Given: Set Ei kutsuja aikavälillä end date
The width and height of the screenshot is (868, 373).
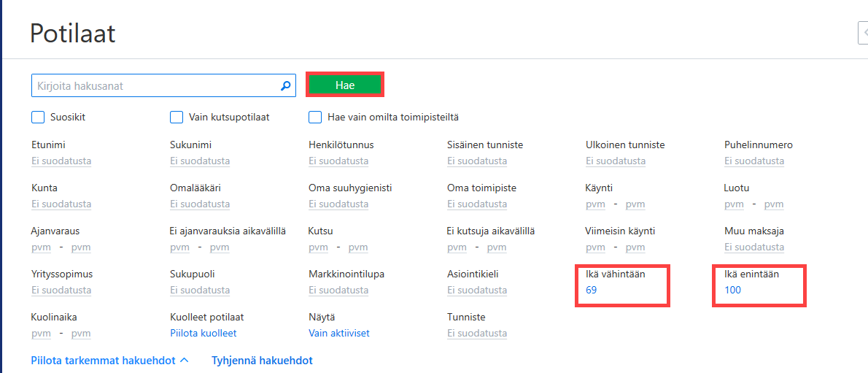Looking at the screenshot, I should 497,247.
